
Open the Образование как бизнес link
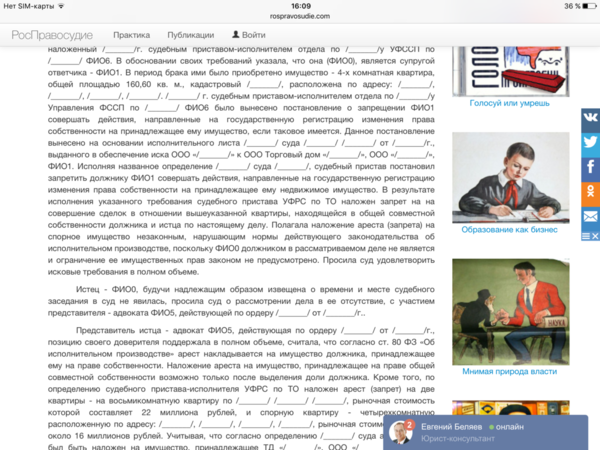pyautogui.click(x=509, y=230)
